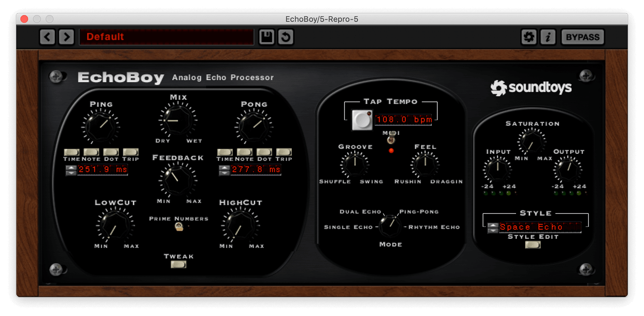Save preset with the floppy disk icon

(267, 37)
